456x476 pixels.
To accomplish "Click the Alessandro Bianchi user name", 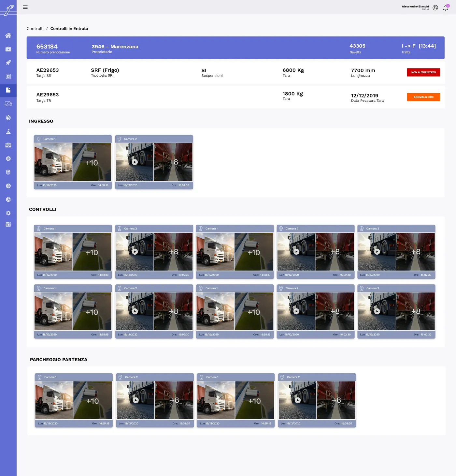I will point(415,7).
